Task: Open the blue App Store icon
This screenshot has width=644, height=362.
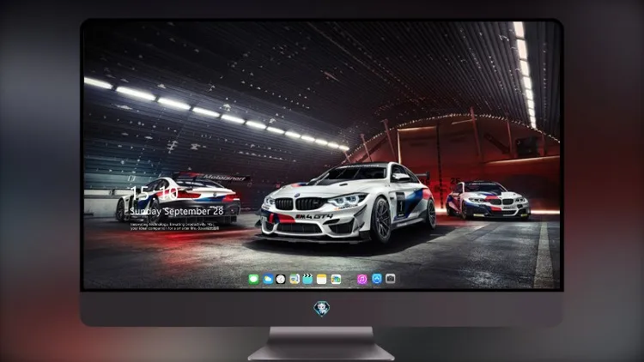Action: click(x=377, y=279)
